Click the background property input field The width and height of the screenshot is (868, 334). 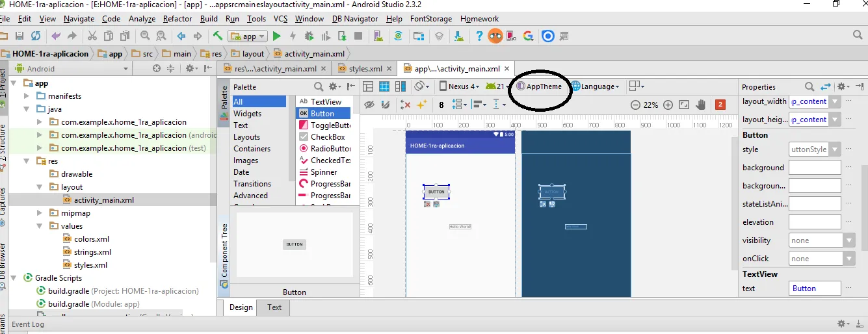pyautogui.click(x=815, y=168)
